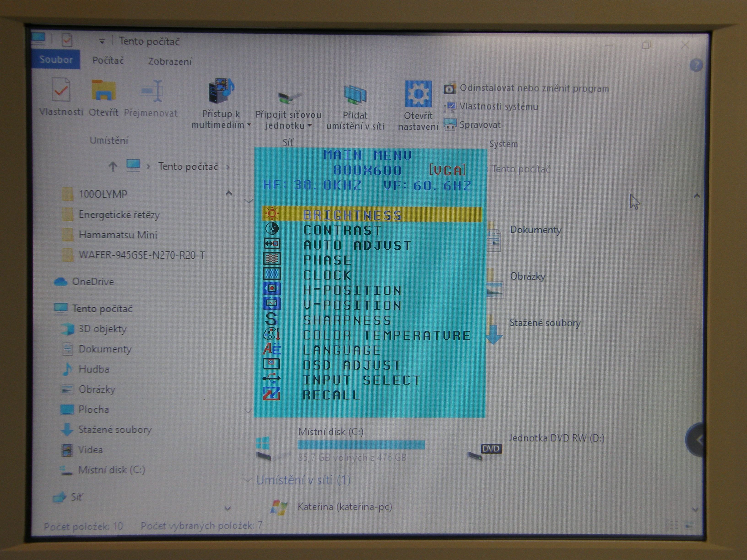
Task: Open Otevřít nastavení gear icon
Action: 418,94
